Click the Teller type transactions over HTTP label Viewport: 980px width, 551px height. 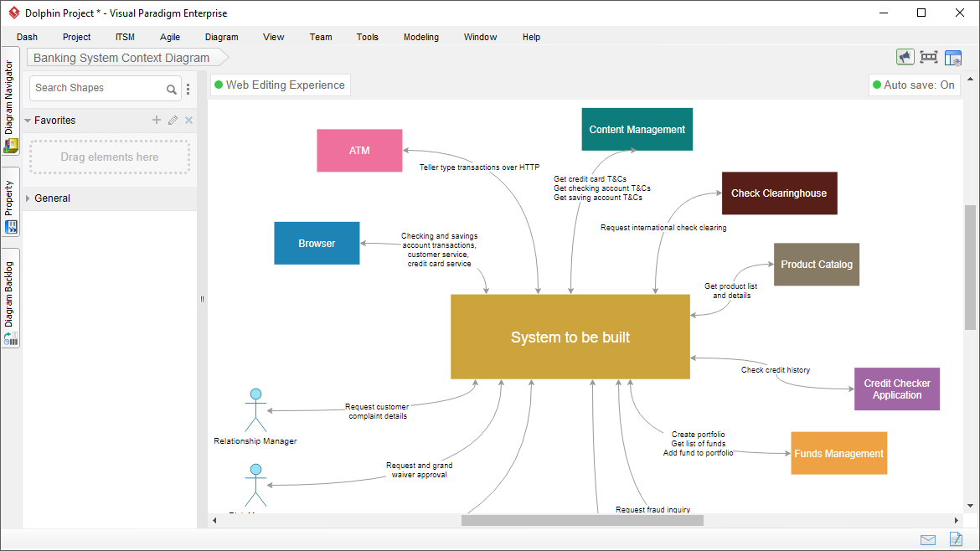(x=479, y=167)
